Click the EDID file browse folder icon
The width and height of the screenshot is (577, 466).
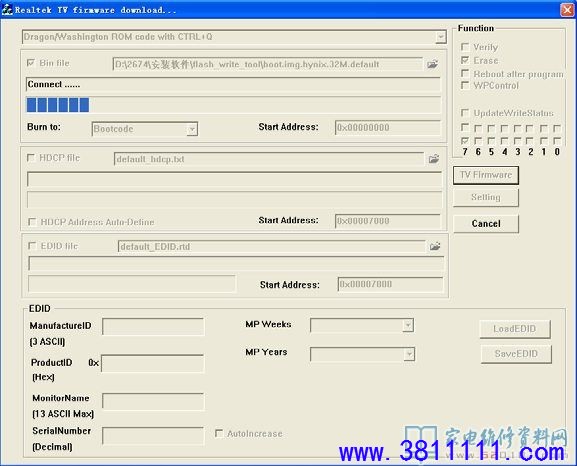point(435,246)
